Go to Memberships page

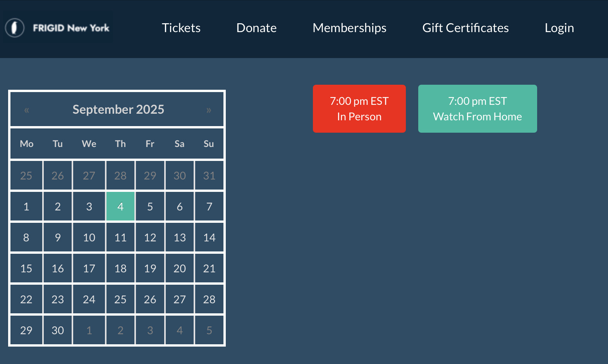pyautogui.click(x=349, y=28)
